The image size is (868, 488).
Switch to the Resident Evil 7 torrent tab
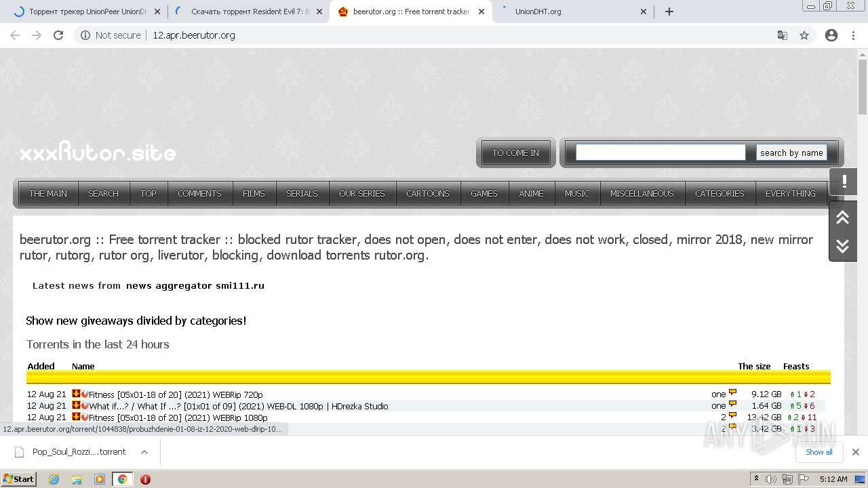(x=248, y=12)
